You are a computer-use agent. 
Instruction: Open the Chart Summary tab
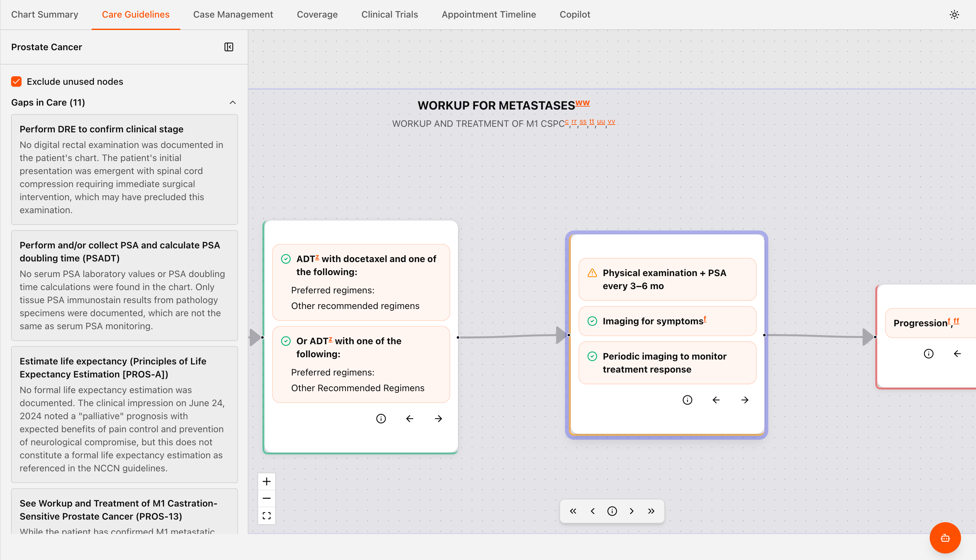click(x=45, y=14)
